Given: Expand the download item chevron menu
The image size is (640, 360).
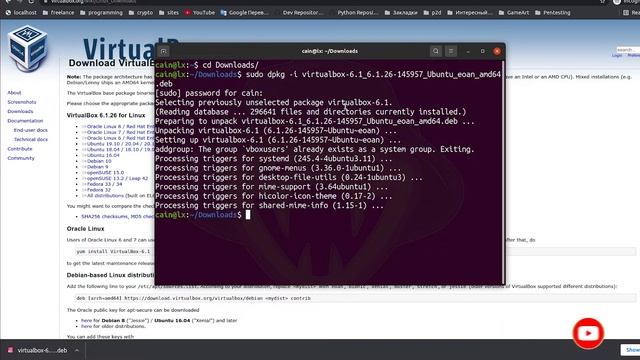Looking at the screenshot, I should point(77,350).
